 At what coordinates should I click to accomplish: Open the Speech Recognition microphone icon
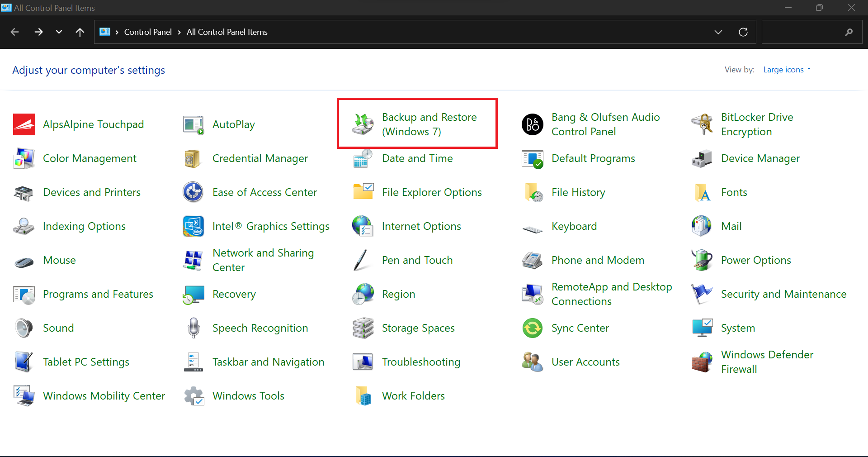click(x=193, y=328)
